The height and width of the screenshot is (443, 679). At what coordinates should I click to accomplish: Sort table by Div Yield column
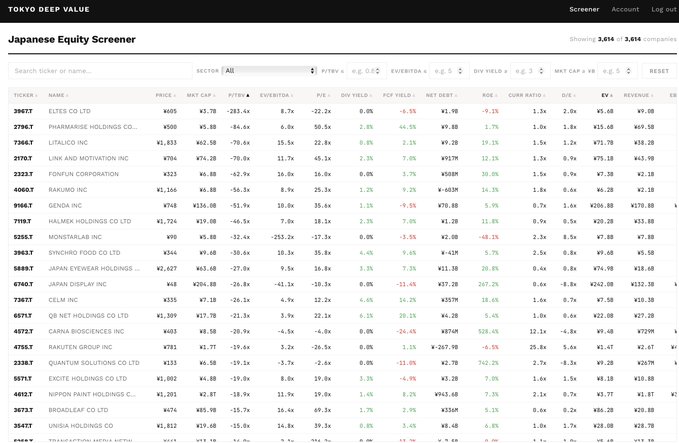(x=356, y=95)
